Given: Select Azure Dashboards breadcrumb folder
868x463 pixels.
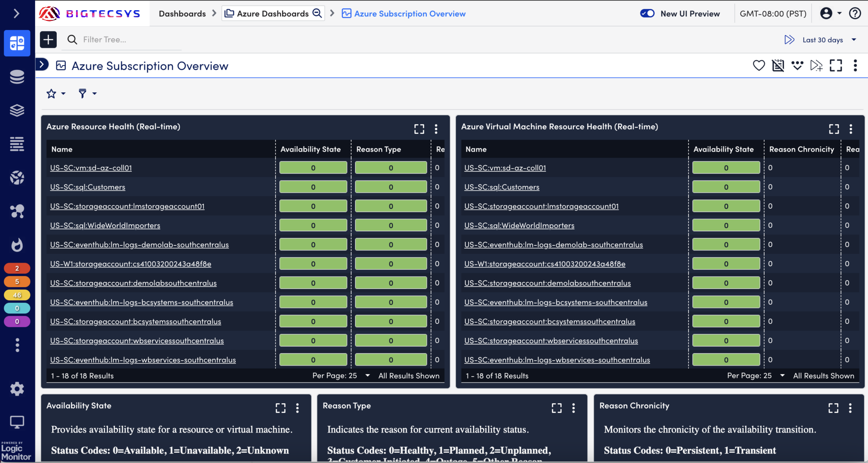Looking at the screenshot, I should pyautogui.click(x=273, y=14).
